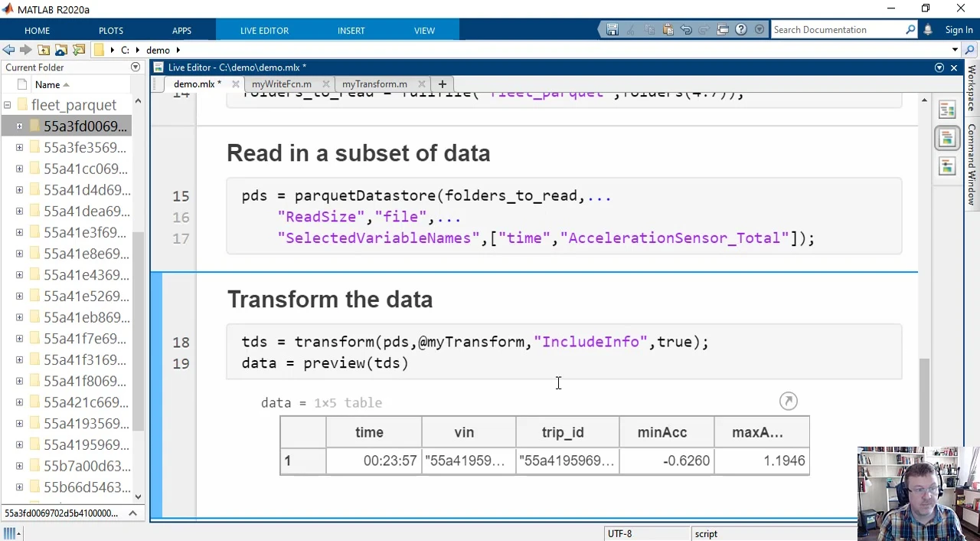Open the PLOTS ribbon tab
The width and height of the screenshot is (980, 541).
111,31
